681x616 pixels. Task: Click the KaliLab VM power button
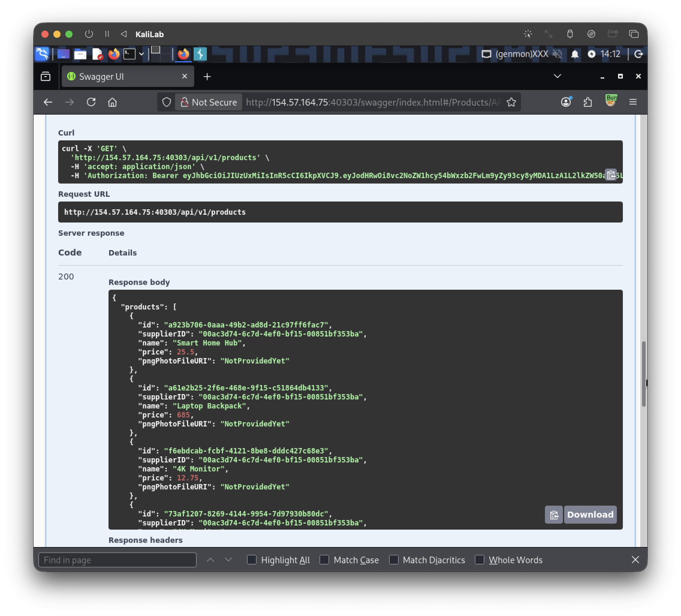[89, 34]
